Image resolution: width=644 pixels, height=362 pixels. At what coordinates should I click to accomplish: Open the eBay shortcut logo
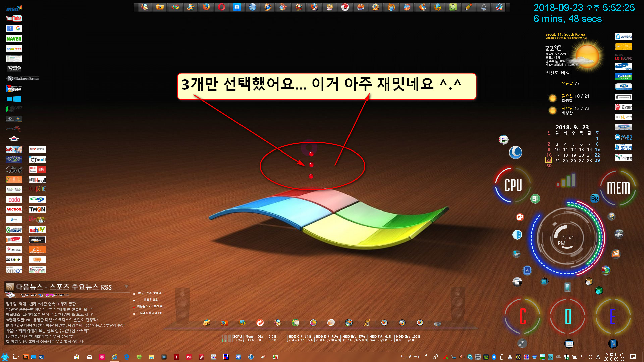[x=37, y=230]
